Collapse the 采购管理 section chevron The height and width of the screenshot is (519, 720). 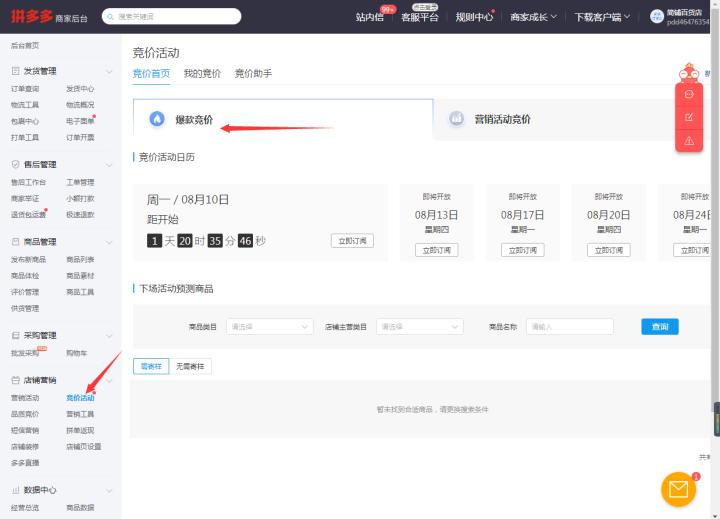109,336
